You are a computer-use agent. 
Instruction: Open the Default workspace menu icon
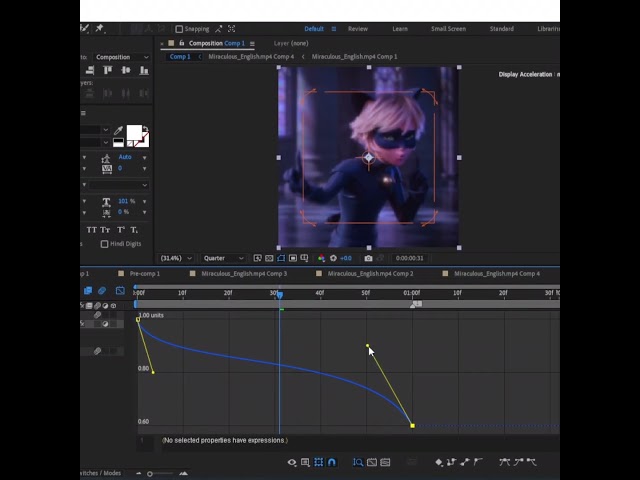tap(334, 29)
